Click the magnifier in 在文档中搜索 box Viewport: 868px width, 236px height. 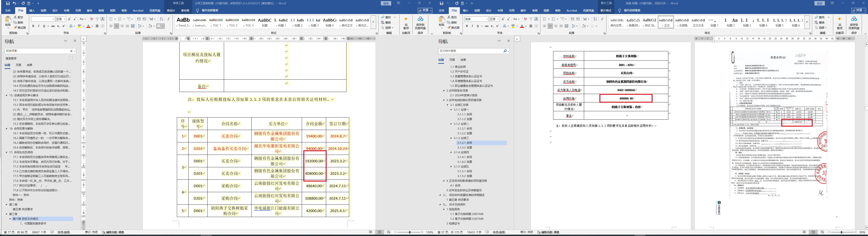tap(505, 51)
